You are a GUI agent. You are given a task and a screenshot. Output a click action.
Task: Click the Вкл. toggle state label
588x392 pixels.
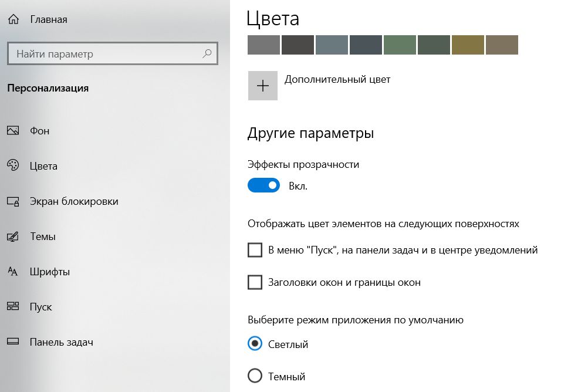pos(298,186)
